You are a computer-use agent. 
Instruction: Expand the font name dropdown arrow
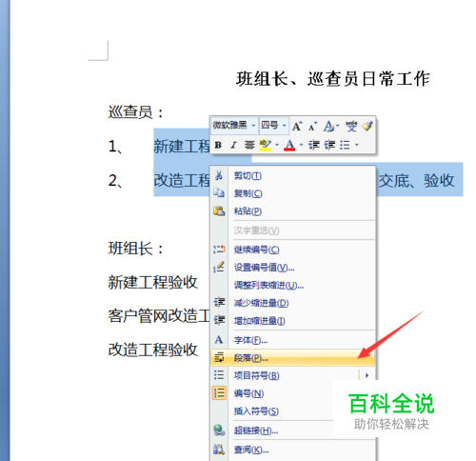tap(253, 126)
